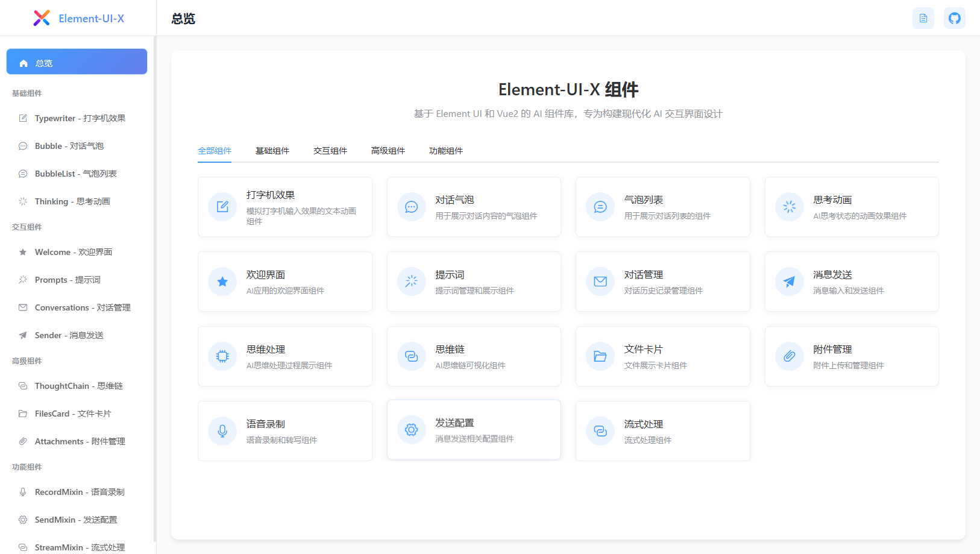Screen dimensions: 980x554
Task: Click the 文件卡片 card title
Action: (644, 350)
